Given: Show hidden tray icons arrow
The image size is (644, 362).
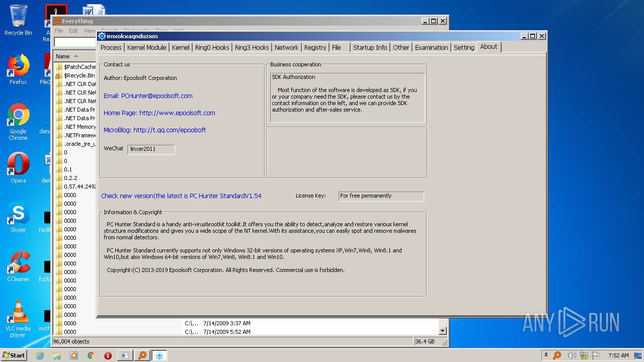Looking at the screenshot, I should 546,355.
